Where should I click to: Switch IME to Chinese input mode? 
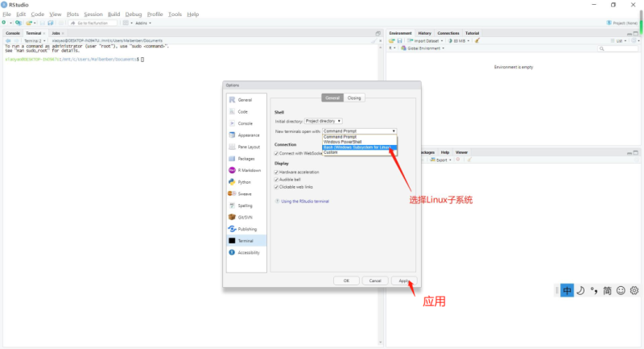[x=567, y=290]
